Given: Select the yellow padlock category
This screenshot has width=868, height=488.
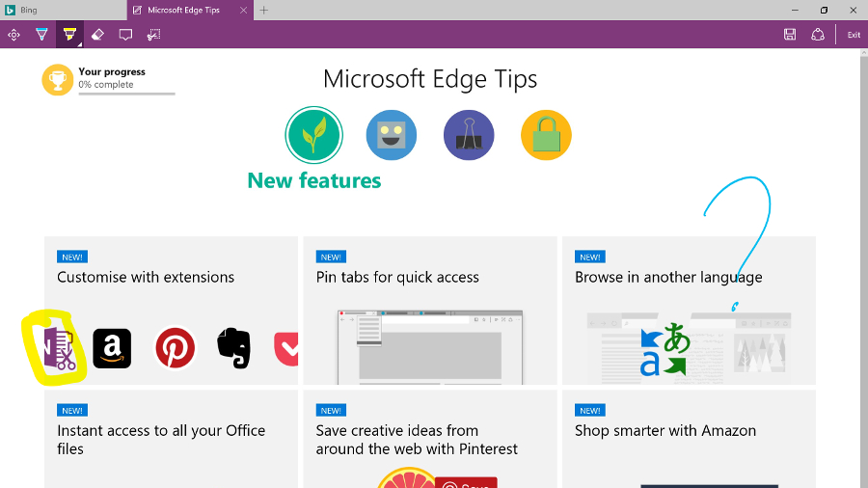Looking at the screenshot, I should click(x=547, y=135).
